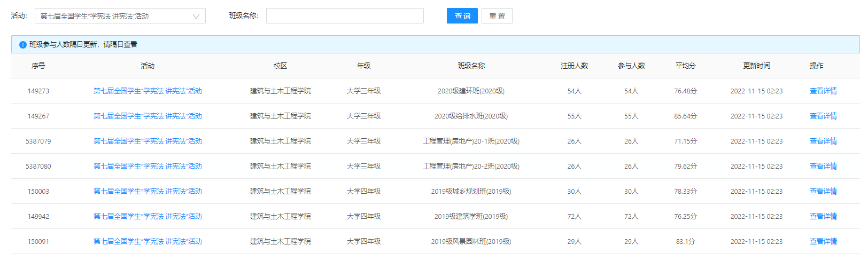Viewport: 868px width, 261px height.
Task: Click average score 83.1分
Action: [x=686, y=241]
